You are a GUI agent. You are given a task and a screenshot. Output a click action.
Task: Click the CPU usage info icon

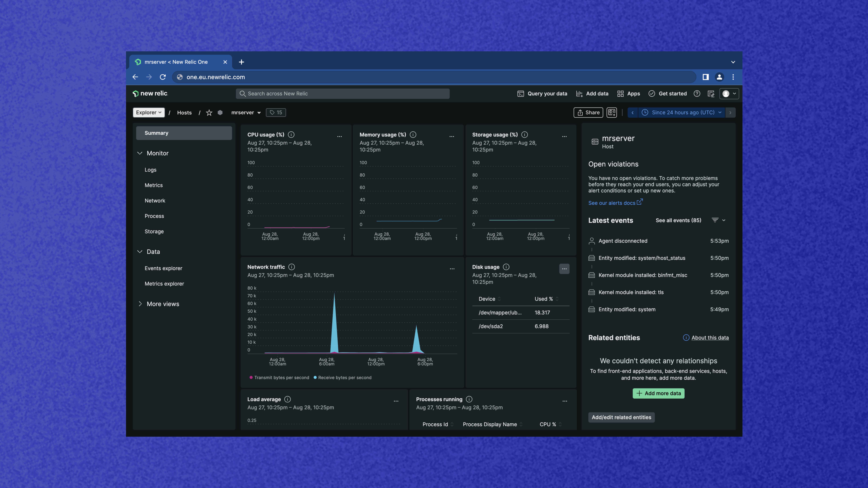click(x=291, y=135)
